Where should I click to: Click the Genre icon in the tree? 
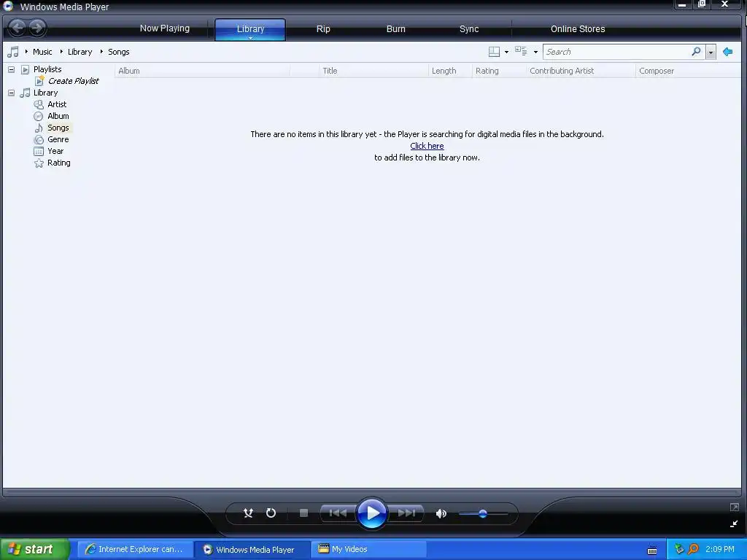coord(39,139)
